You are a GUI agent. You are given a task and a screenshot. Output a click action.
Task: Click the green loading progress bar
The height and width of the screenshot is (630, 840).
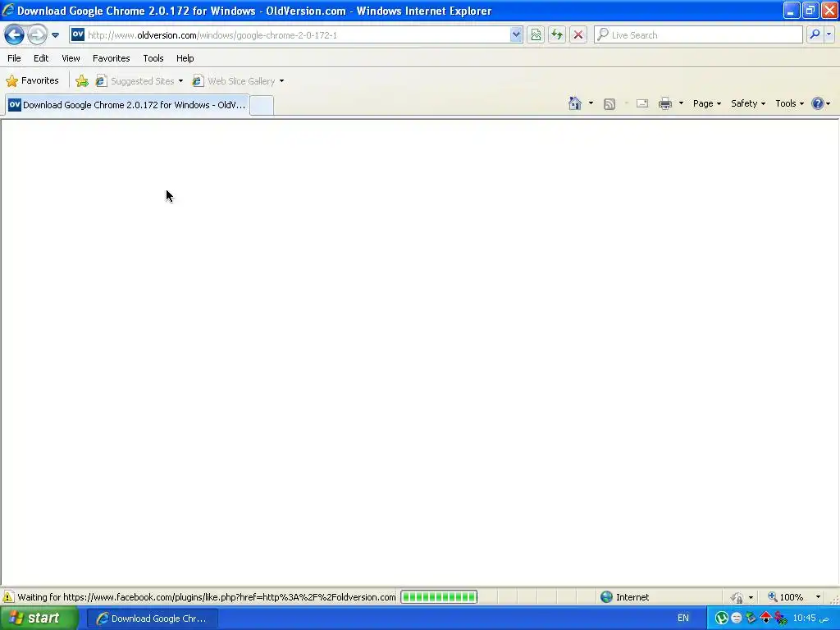(x=439, y=597)
